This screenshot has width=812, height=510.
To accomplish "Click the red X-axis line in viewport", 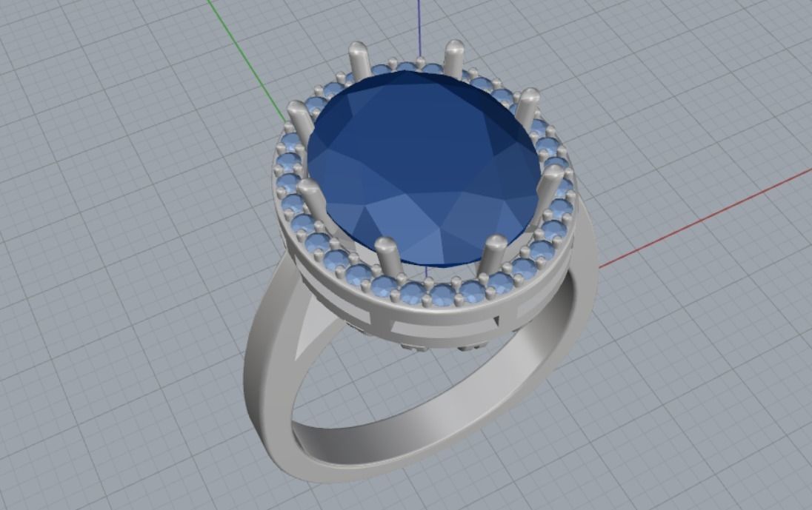I will point(705,219).
